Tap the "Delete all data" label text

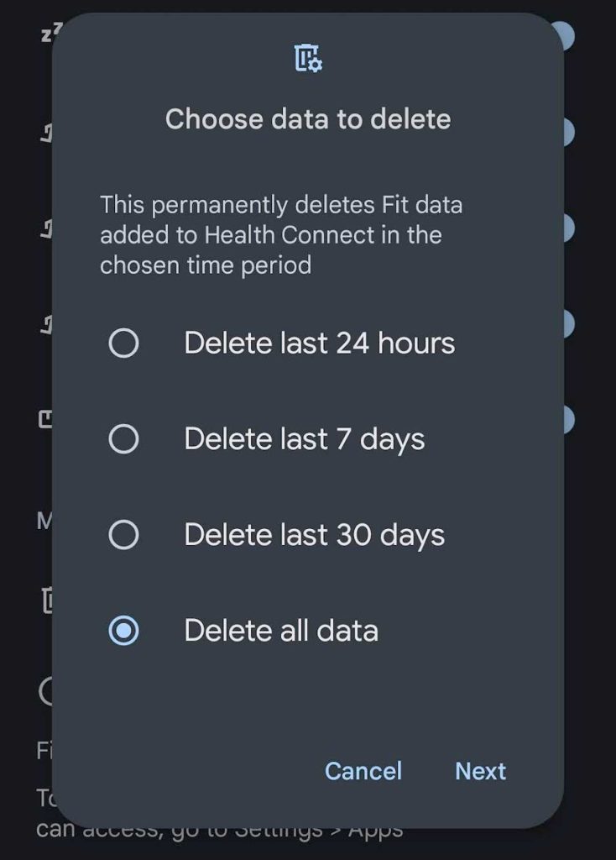[281, 631]
